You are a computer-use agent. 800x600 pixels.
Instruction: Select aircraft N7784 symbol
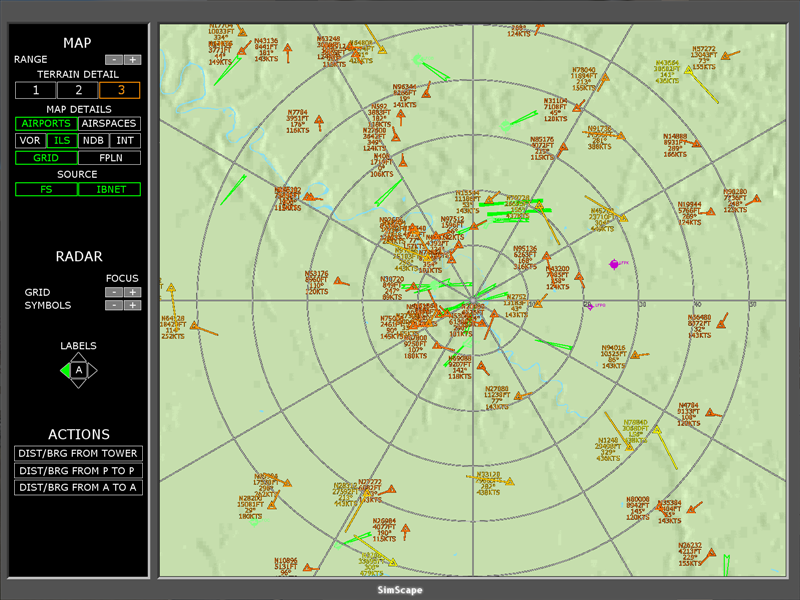tap(319, 120)
